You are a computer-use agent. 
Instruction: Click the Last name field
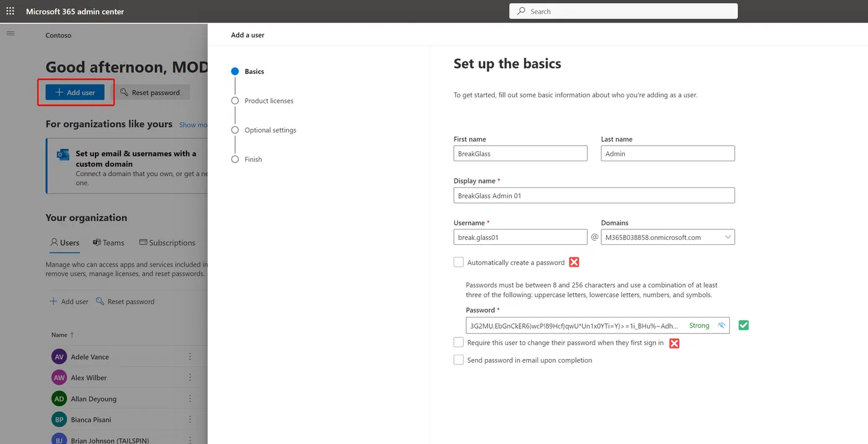click(x=668, y=153)
